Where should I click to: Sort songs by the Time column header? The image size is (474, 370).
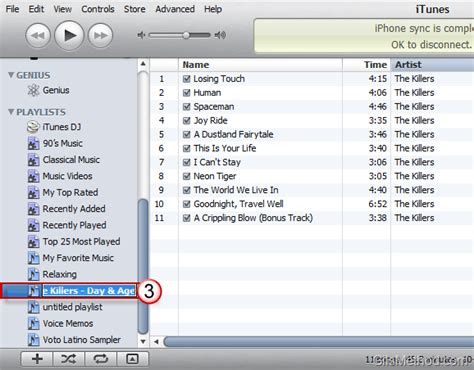click(366, 65)
